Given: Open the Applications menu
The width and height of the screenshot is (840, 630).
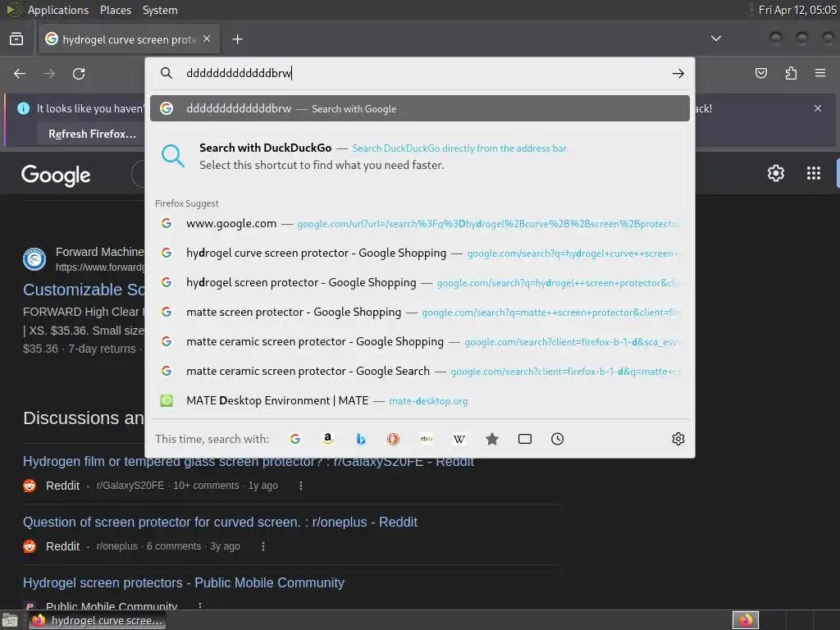Looking at the screenshot, I should click(58, 10).
